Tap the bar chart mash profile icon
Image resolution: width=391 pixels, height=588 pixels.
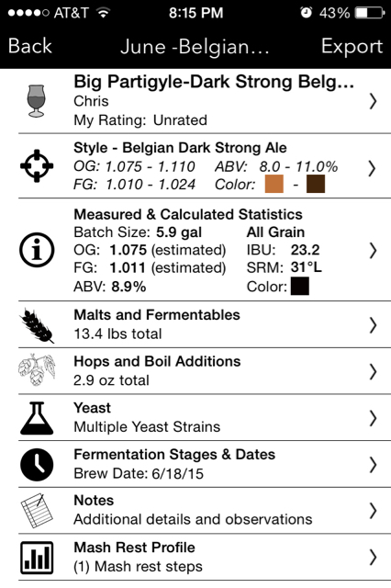(37, 558)
